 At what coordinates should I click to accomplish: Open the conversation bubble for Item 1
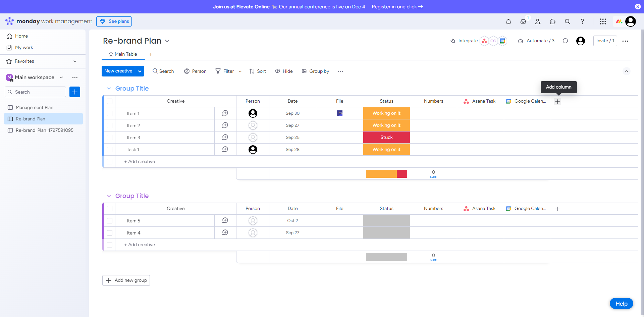pos(225,113)
